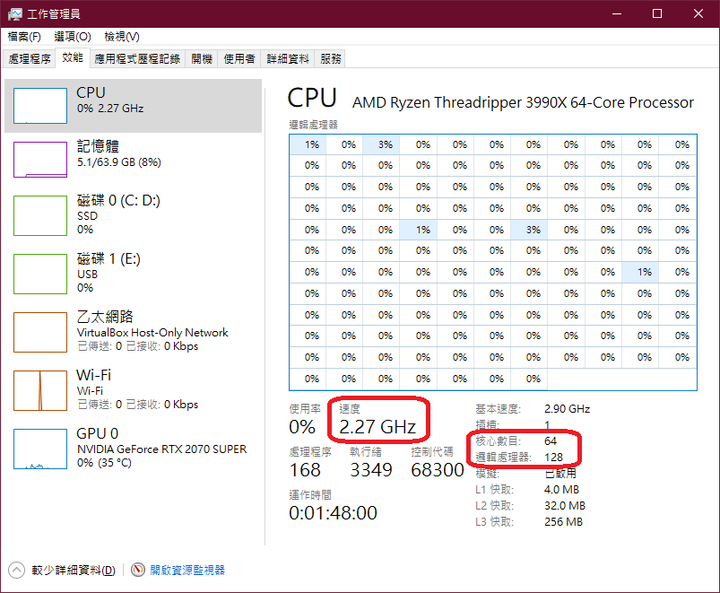This screenshot has width=720, height=593.
Task: Click the Wi-Fi mini graph thumbnail
Action: click(x=40, y=390)
